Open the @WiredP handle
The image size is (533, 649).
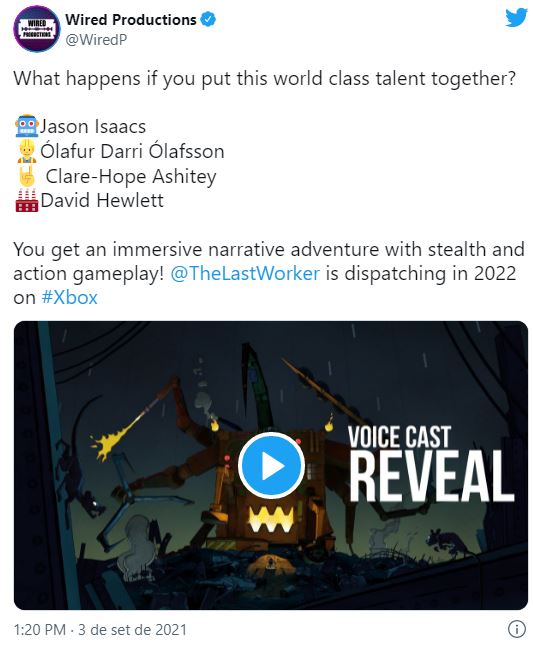(96, 40)
